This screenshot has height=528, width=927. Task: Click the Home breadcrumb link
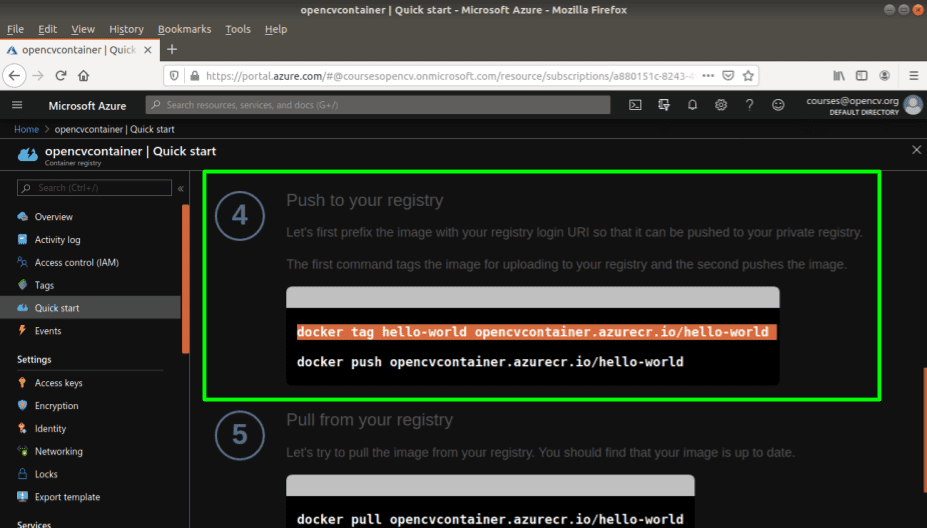(26, 129)
